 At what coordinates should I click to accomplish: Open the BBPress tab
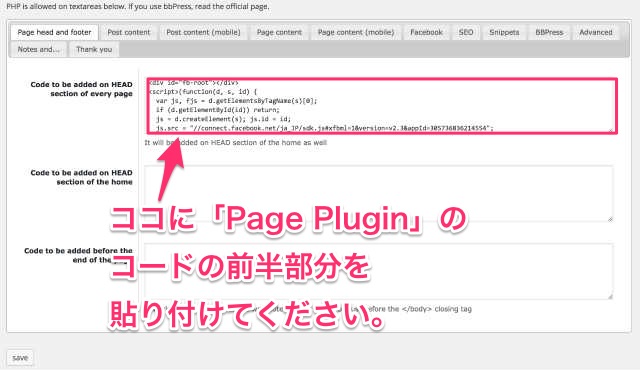tap(549, 32)
